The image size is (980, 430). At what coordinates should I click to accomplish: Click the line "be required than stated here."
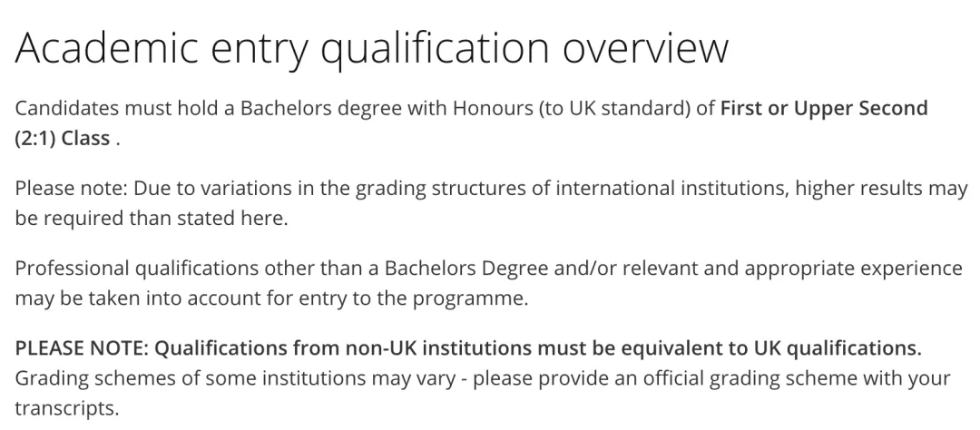(152, 219)
